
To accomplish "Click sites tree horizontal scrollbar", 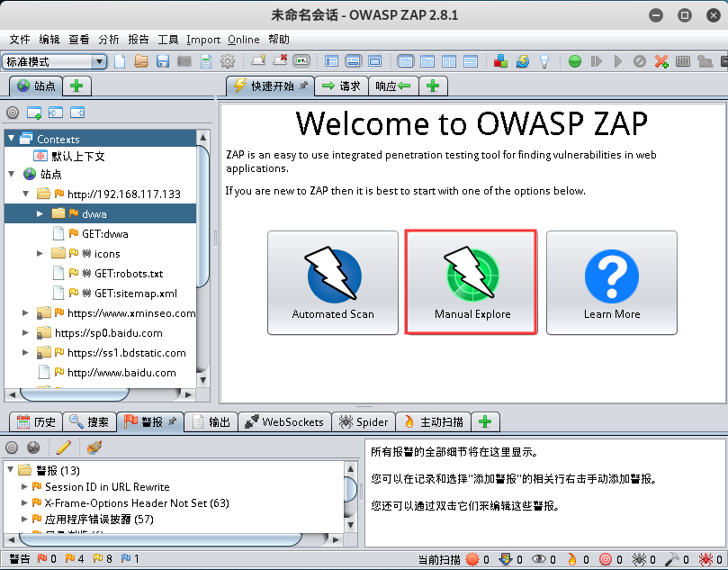I will [75, 395].
